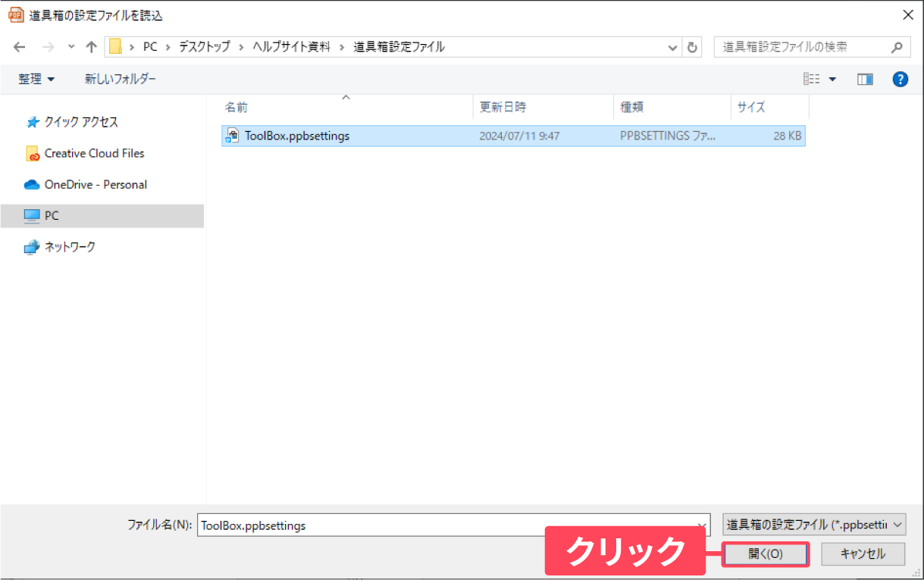Open help with the question mark icon
Screen dimensions: 924x580
point(901,79)
